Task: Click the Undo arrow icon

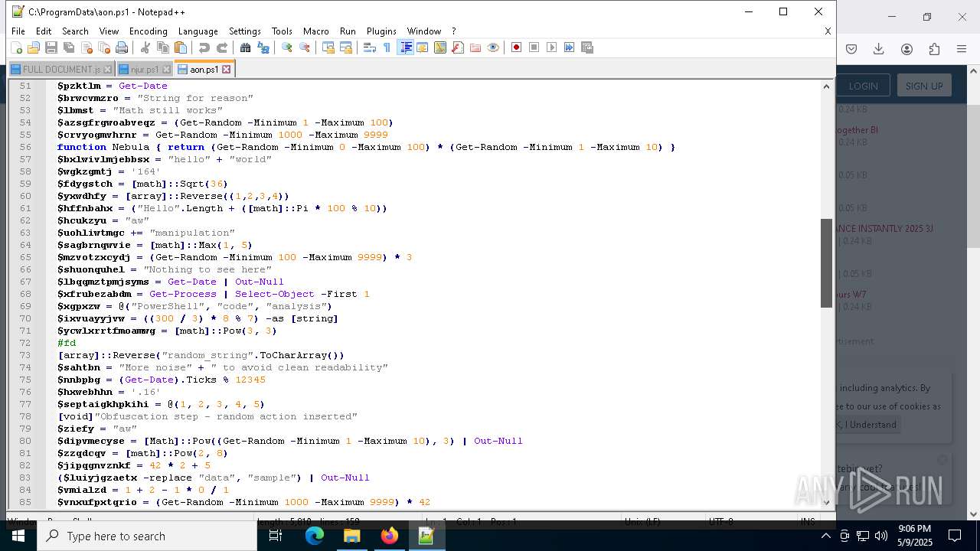Action: point(204,47)
